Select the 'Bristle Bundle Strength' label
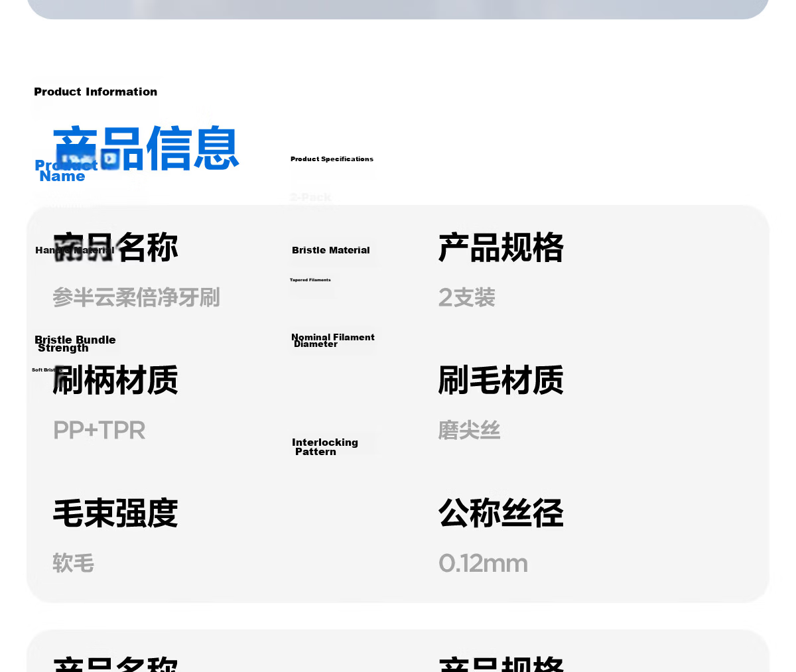 75,344
